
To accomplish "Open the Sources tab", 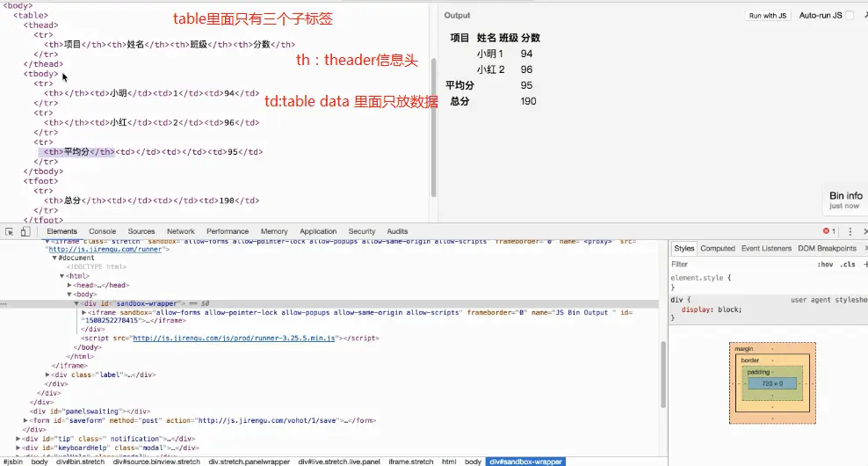I will click(x=141, y=231).
